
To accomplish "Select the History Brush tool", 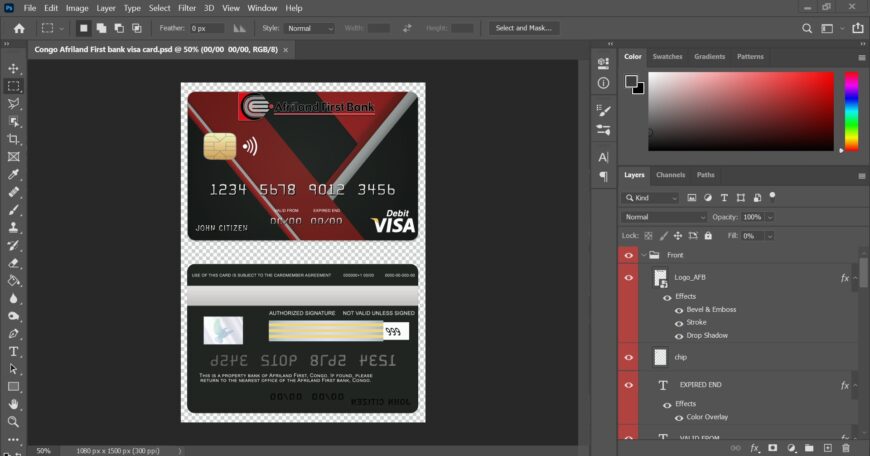I will 13,245.
